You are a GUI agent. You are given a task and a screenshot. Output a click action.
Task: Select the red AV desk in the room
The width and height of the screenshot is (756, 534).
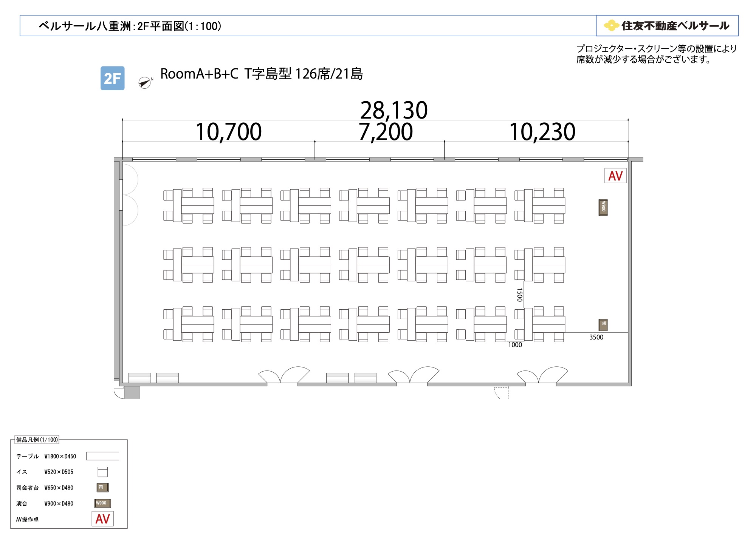tap(615, 176)
